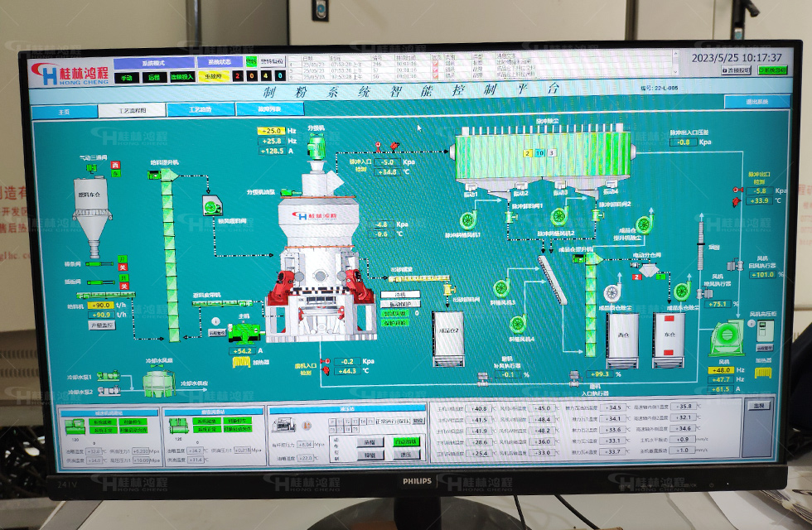Click pulse purge fan 1 icon
The height and width of the screenshot is (530, 812).
tap(468, 221)
